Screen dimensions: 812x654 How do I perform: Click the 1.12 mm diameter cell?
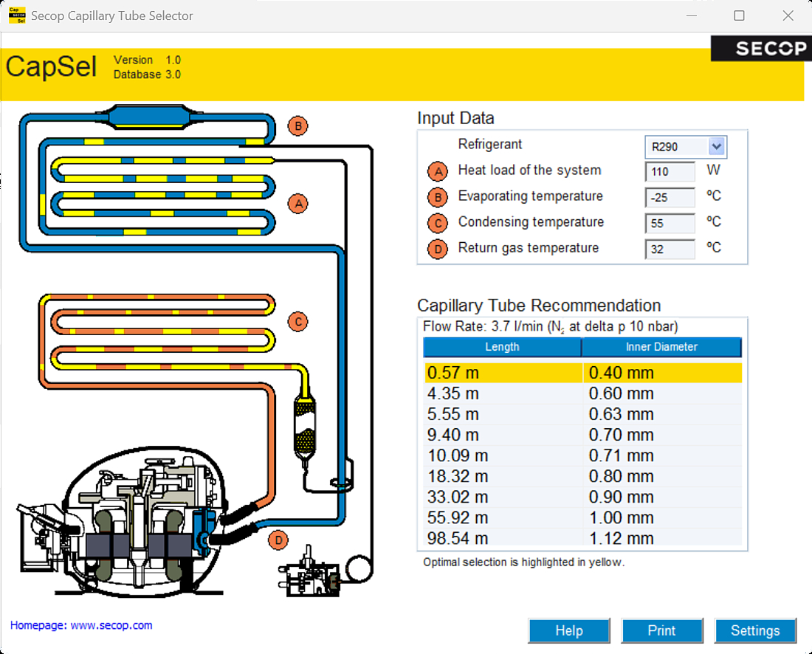pyautogui.click(x=663, y=537)
